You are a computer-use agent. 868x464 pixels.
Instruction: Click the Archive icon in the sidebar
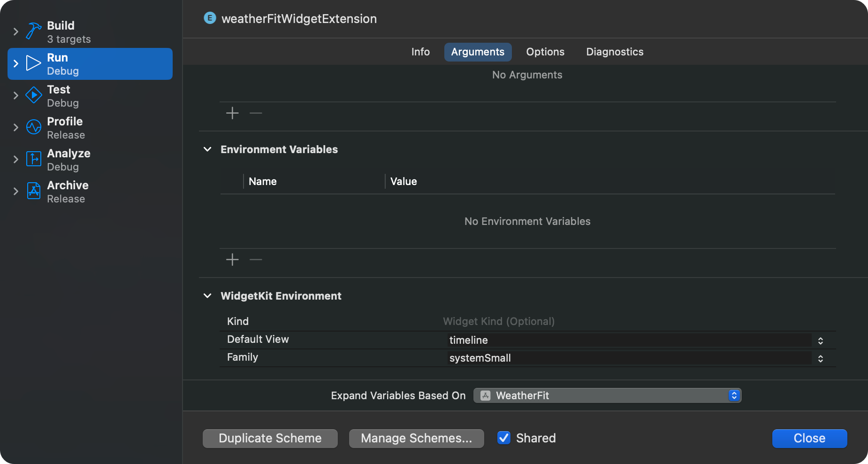pos(33,191)
